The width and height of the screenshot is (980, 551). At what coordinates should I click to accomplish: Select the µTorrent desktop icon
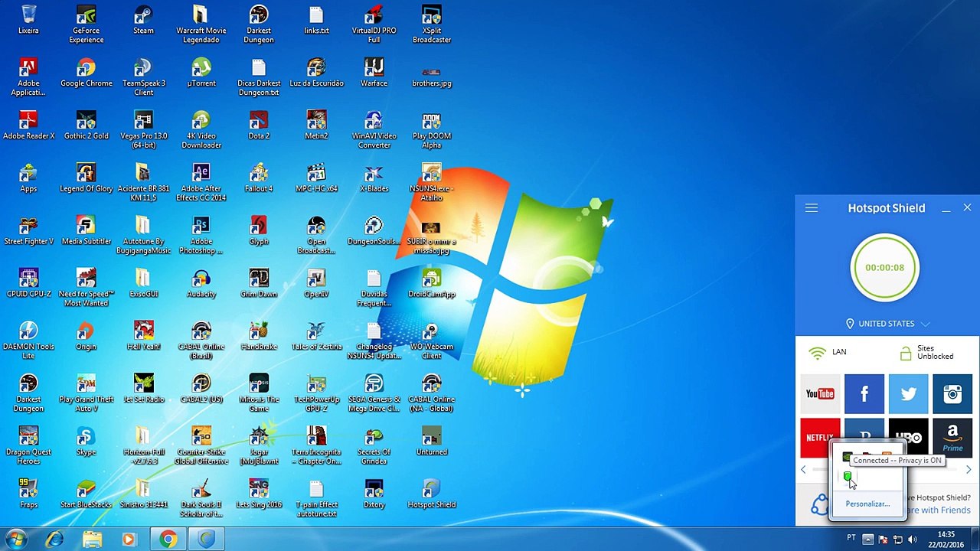[x=201, y=73]
